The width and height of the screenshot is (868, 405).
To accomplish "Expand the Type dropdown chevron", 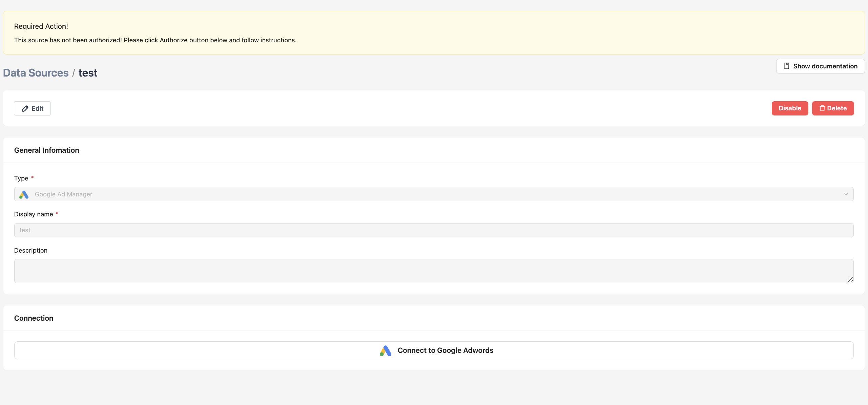I will (846, 194).
